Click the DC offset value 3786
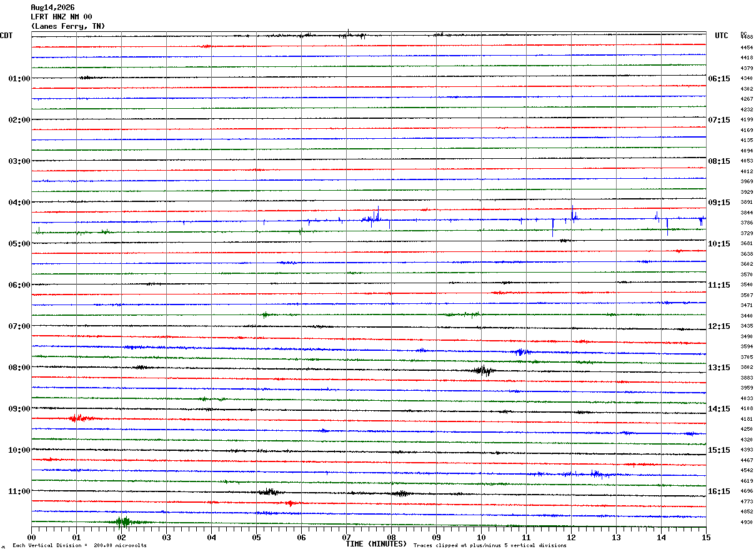Image resolution: width=756 pixels, height=554 pixels. [747, 223]
